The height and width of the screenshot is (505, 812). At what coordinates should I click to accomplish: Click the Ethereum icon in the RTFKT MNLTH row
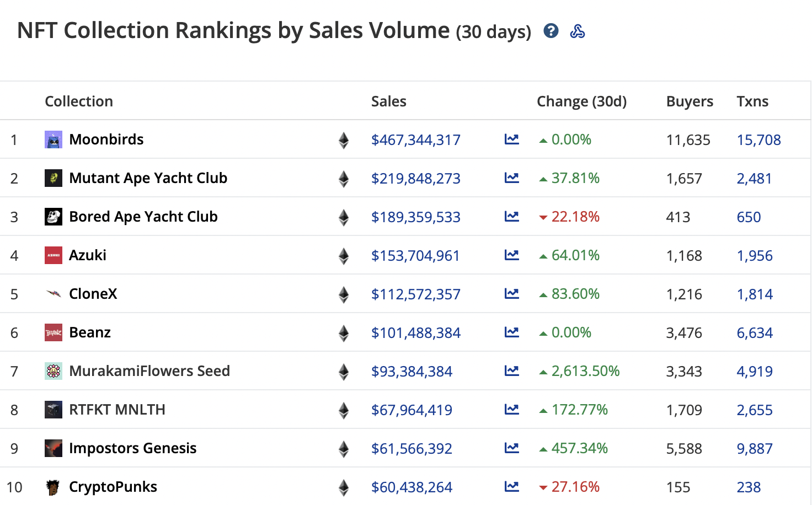click(344, 411)
